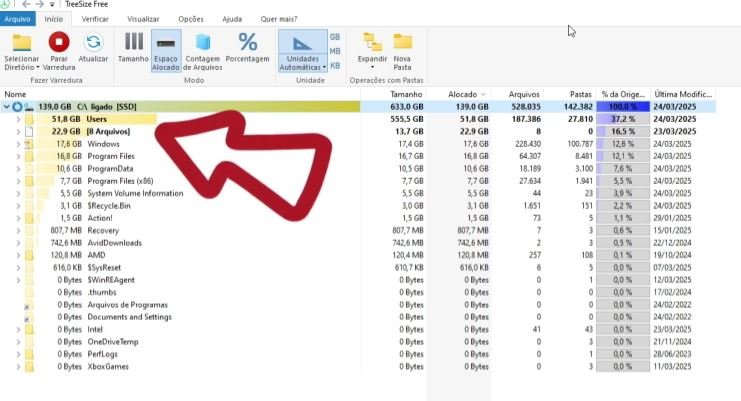The image size is (741, 401).
Task: Toggle Espaço Alocado mode
Action: pyautogui.click(x=166, y=51)
